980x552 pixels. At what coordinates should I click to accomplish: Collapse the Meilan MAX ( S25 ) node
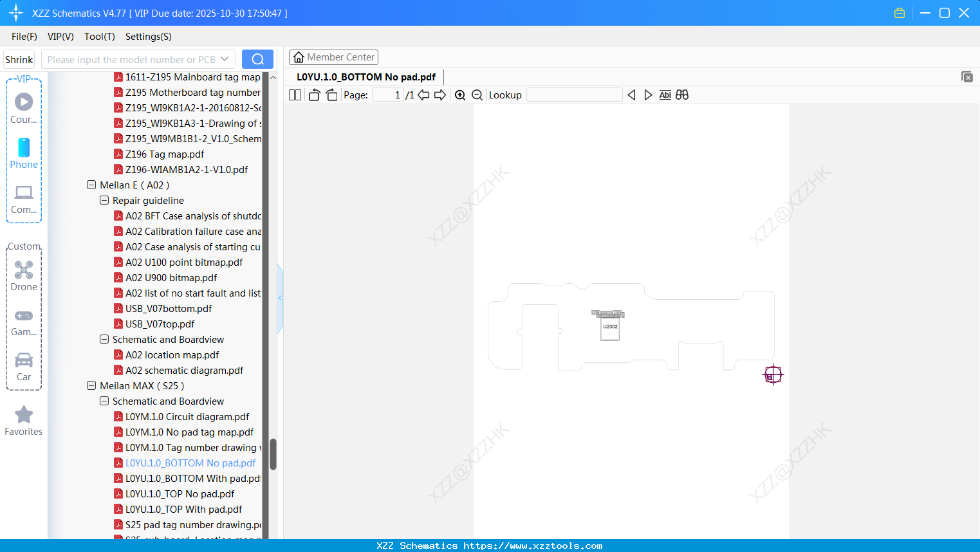pyautogui.click(x=91, y=385)
